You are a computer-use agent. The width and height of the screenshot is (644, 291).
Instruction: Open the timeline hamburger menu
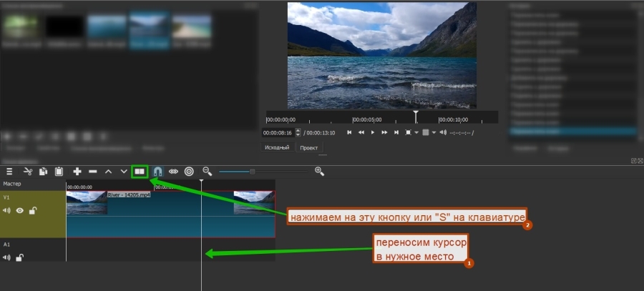click(x=10, y=172)
